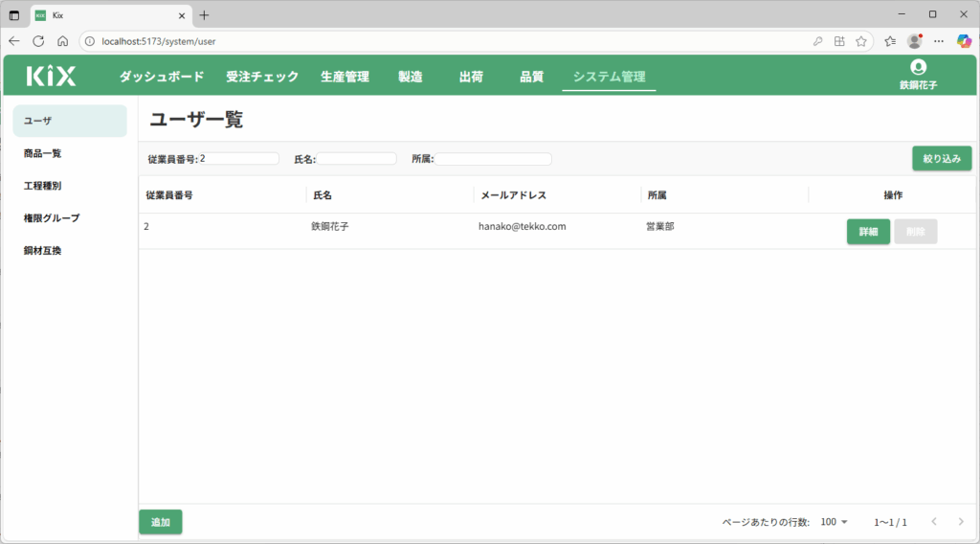Open a new browser tab
Screen dimensions: 980x544
click(204, 15)
